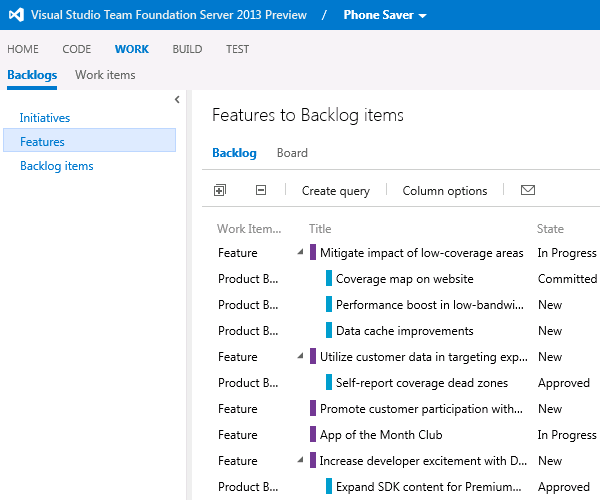Click Create query button
600x500 pixels.
pos(335,191)
